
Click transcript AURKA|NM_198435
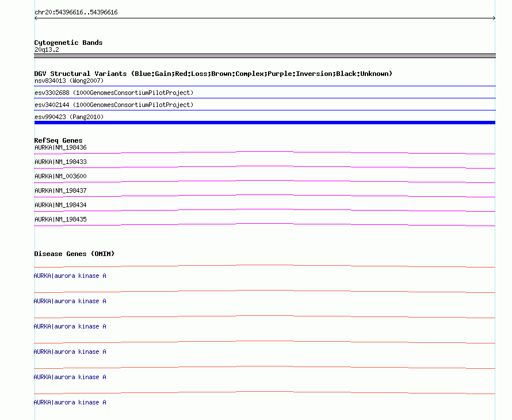60,219
